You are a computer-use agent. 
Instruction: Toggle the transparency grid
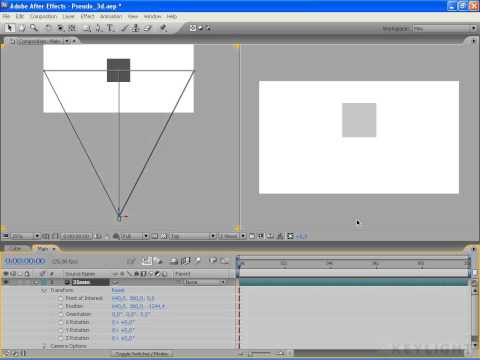pos(164,236)
